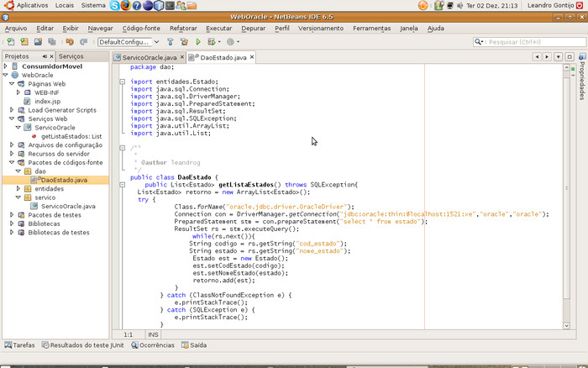
Task: Click the red power icon beside Leandro Gontijo
Action: (x=580, y=5)
